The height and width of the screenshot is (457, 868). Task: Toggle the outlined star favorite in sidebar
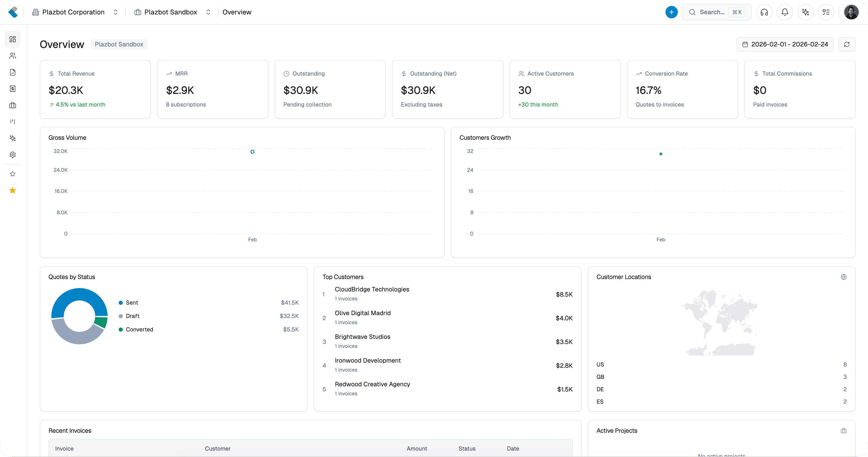12,174
